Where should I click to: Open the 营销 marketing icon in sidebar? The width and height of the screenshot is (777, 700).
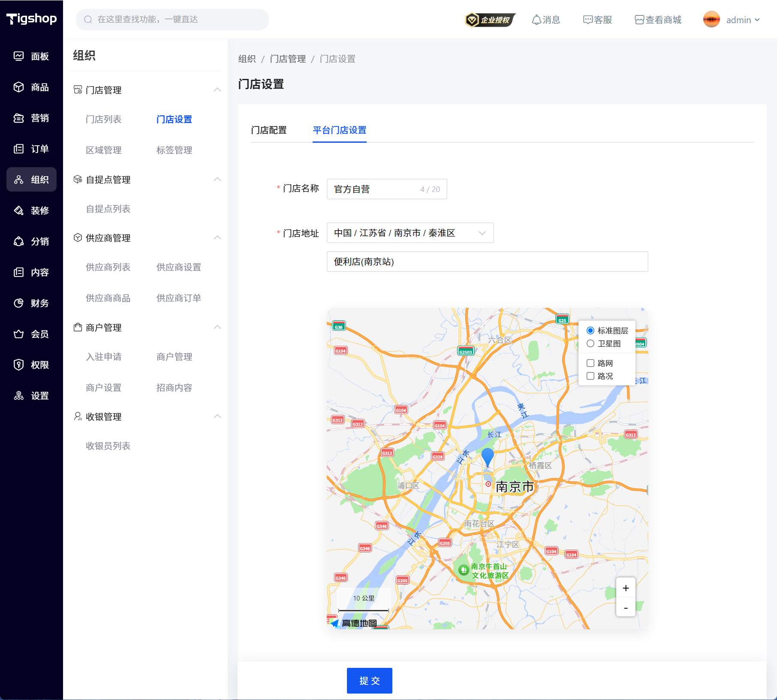18,118
